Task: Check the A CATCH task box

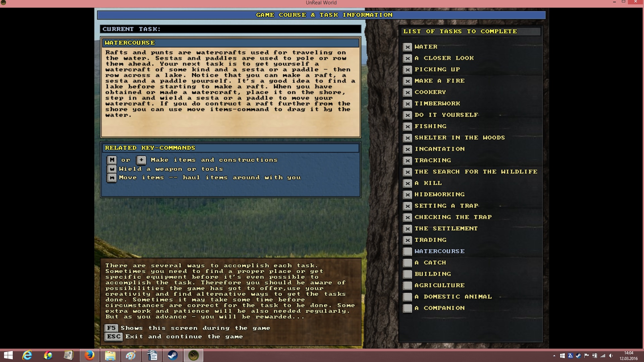Action: tap(408, 263)
